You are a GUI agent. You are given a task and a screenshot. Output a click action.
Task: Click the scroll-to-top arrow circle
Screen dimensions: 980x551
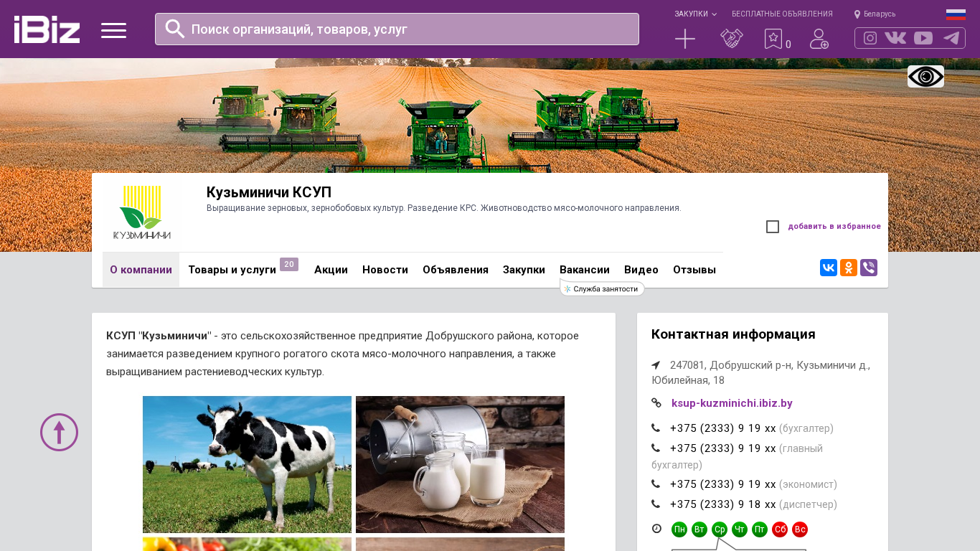pos(59,432)
